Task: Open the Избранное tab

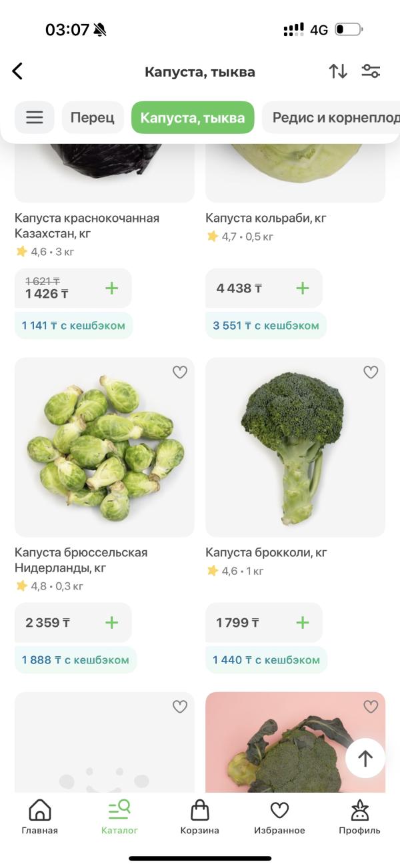Action: [x=279, y=817]
